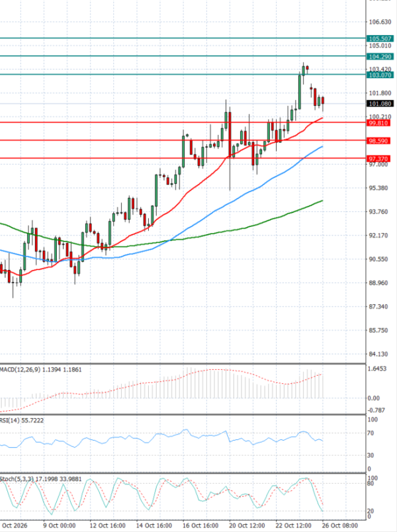Click the 98.590 support level label
Image resolution: width=397 pixels, height=532 pixels.
[378, 141]
